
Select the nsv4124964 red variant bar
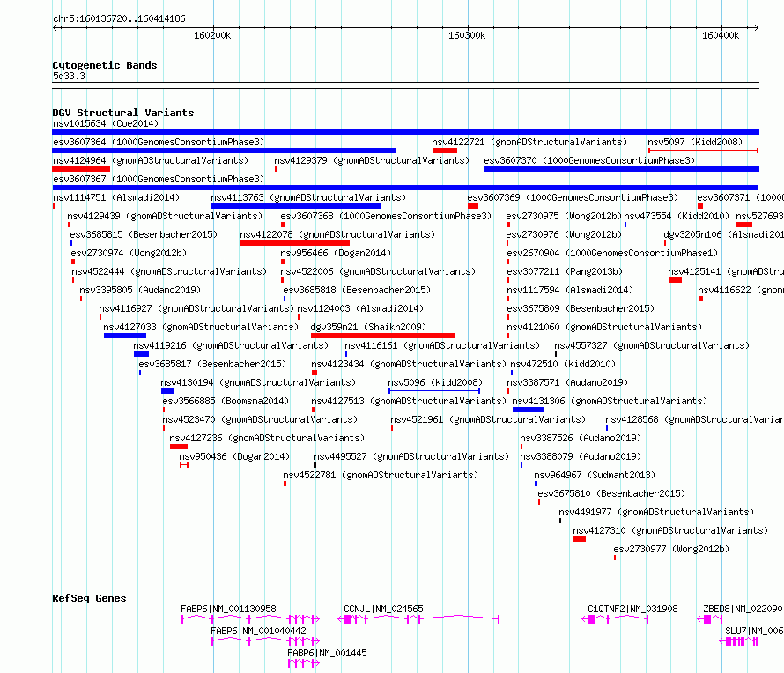tap(81, 169)
